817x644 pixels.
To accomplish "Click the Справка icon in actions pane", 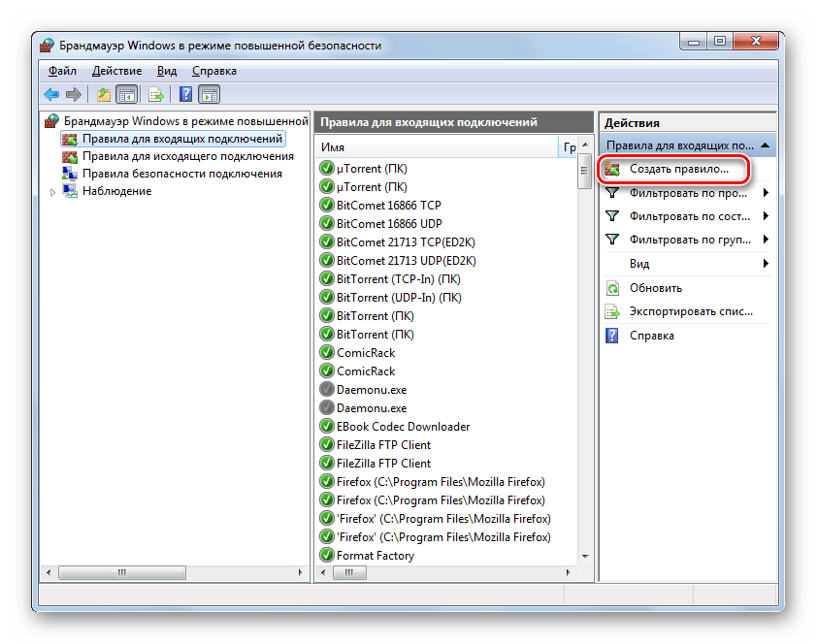I will pos(611,336).
